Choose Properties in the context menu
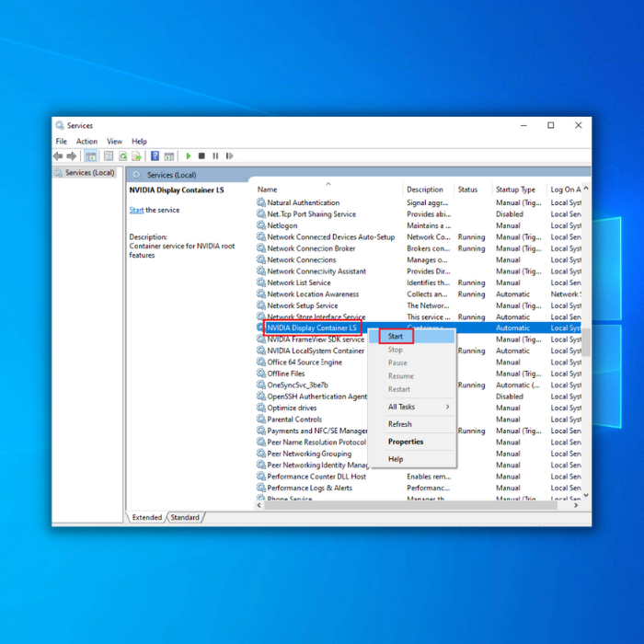644x644 pixels. click(x=411, y=442)
